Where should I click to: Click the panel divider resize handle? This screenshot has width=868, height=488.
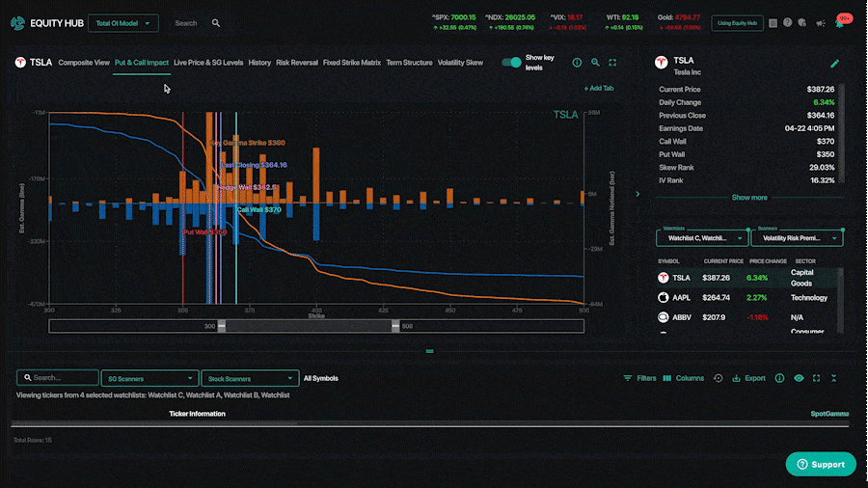pyautogui.click(x=429, y=351)
